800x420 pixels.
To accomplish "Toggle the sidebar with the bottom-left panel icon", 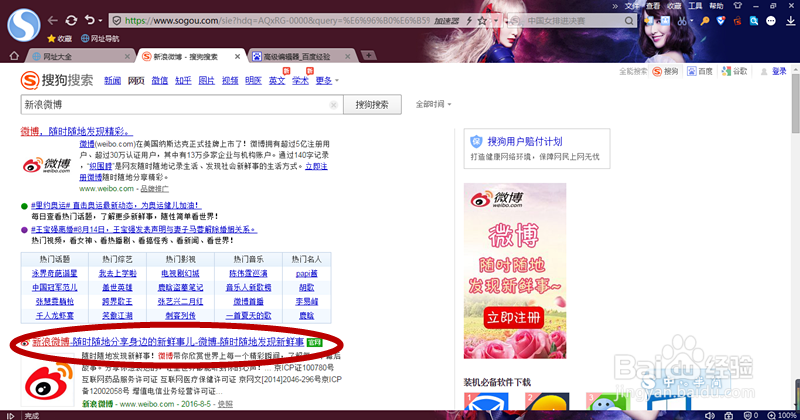I will click(10, 415).
